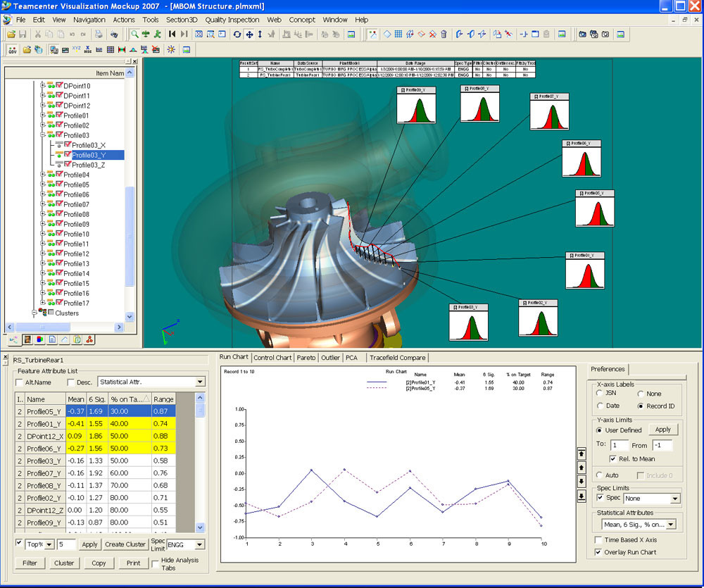Expand the DPoint10 tree node

[x=43, y=85]
